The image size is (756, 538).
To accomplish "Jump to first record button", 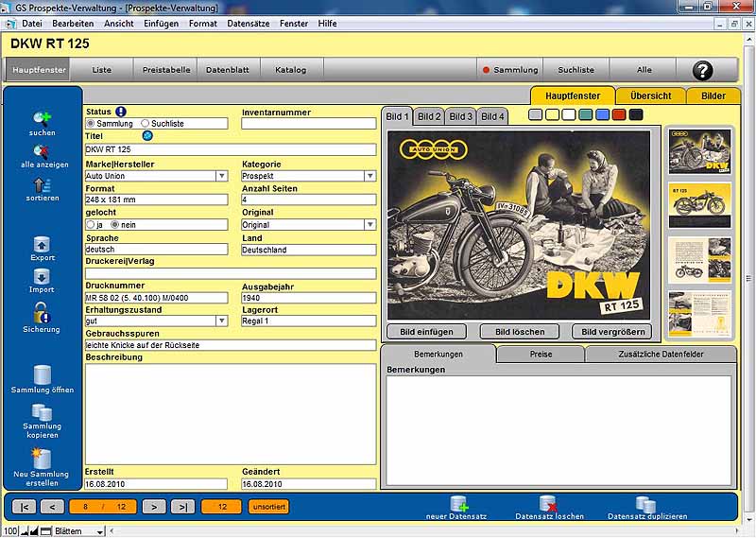I will tap(24, 507).
